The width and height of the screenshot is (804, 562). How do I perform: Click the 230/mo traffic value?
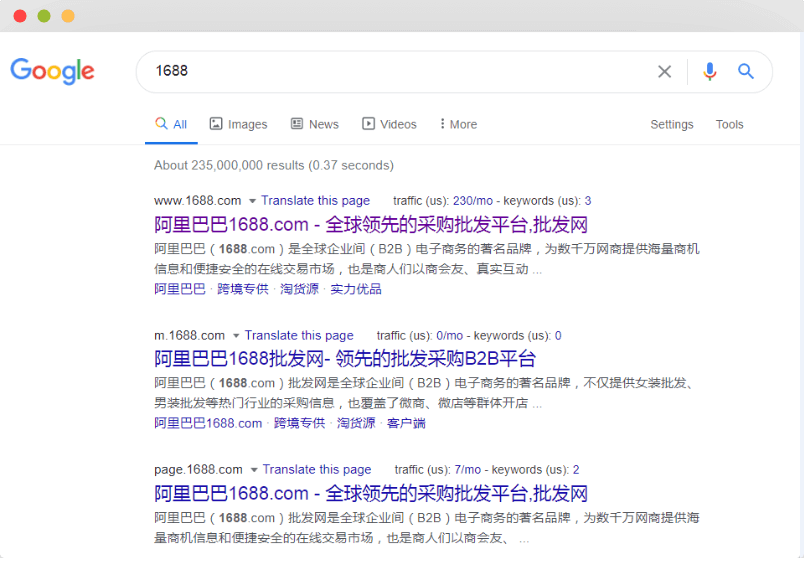(473, 200)
